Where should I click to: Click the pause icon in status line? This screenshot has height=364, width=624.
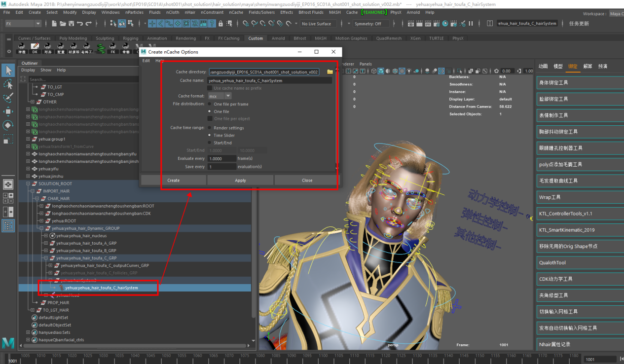tap(471, 24)
